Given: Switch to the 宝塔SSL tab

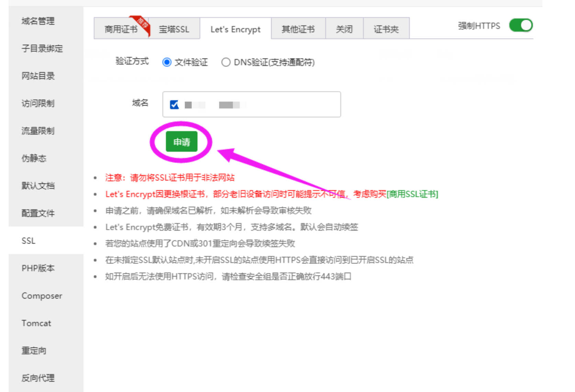Looking at the screenshot, I should click(x=174, y=29).
